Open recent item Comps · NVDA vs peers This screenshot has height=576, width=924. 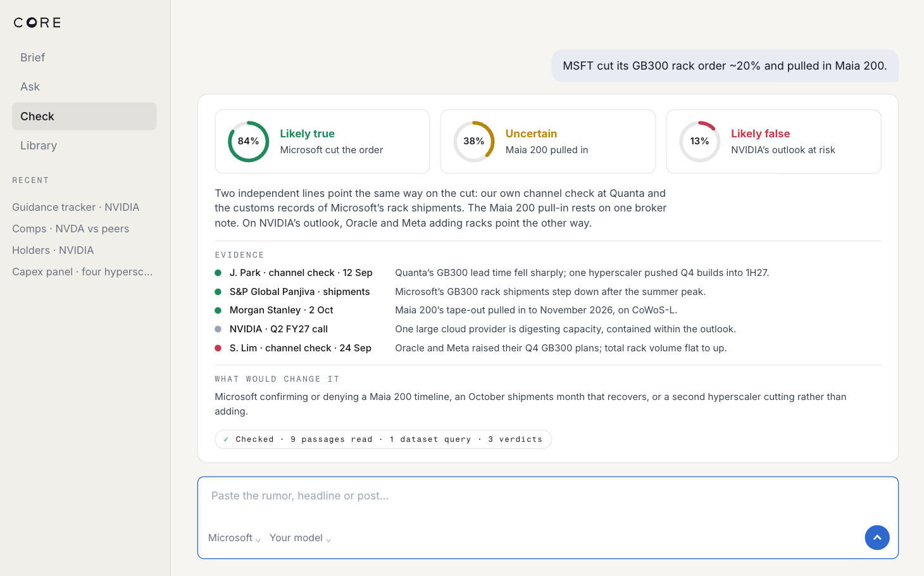coord(71,229)
